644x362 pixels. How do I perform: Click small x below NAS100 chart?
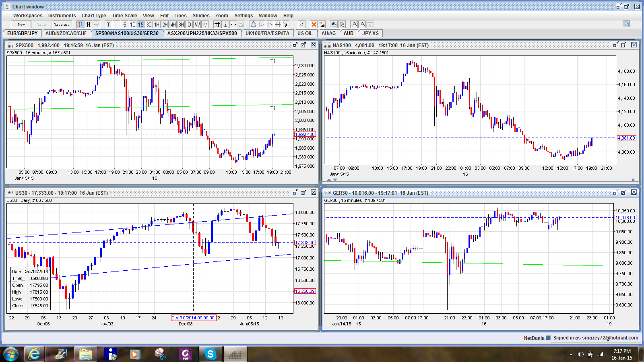click(633, 180)
